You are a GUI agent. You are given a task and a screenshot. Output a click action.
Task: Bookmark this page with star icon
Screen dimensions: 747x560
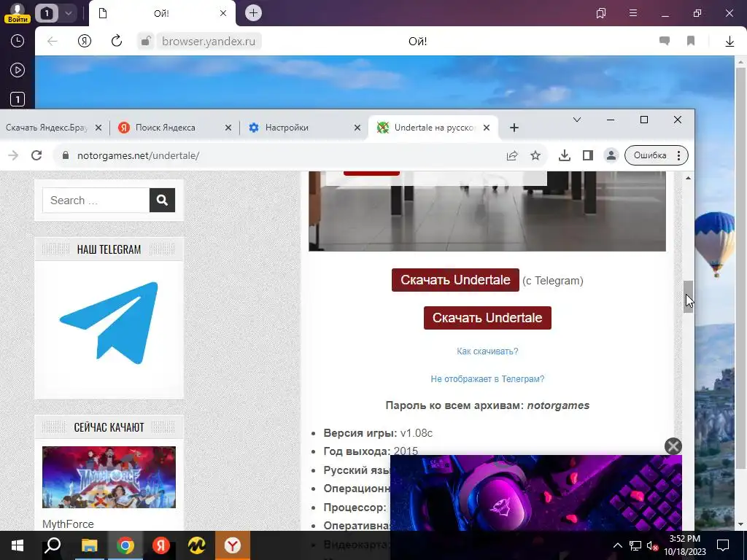(x=535, y=155)
